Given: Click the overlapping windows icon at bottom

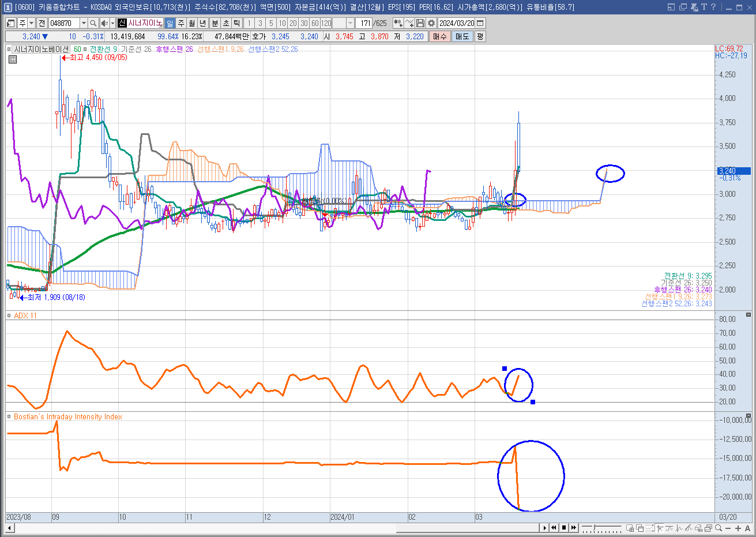Looking at the screenshot, I should 640,528.
